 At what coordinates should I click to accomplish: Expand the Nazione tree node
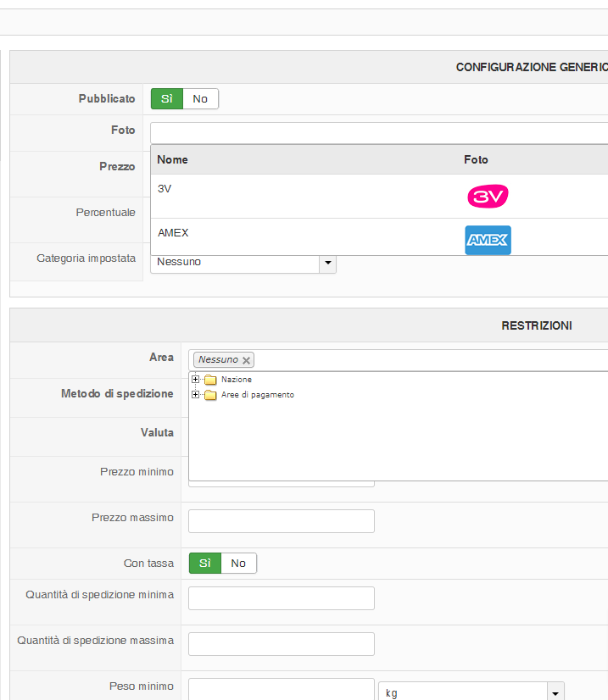(196, 380)
